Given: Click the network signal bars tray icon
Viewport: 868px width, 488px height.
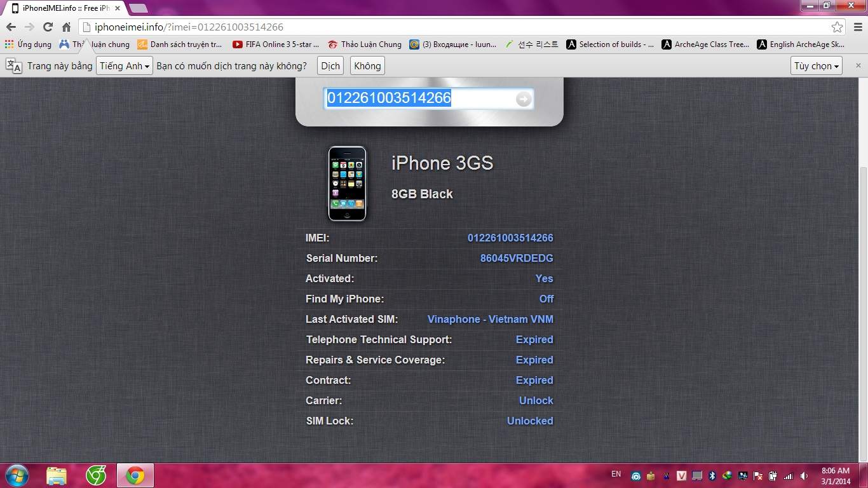Looking at the screenshot, I should [789, 476].
